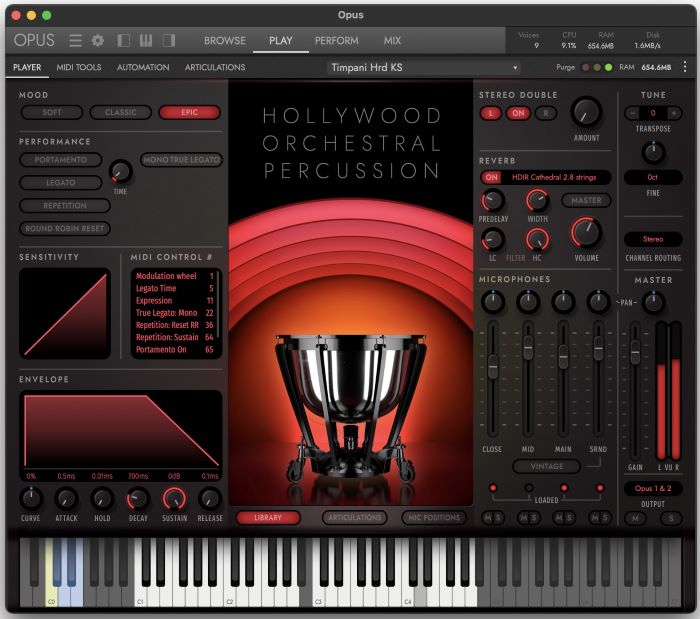Image resolution: width=700 pixels, height=619 pixels.
Task: Click the envelope Attack knob
Action: tap(66, 499)
